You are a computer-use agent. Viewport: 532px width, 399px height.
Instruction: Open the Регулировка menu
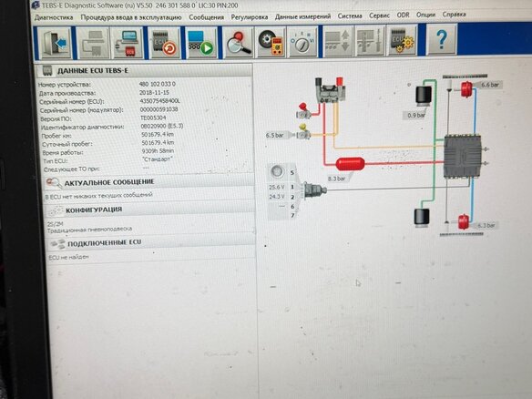click(x=250, y=17)
